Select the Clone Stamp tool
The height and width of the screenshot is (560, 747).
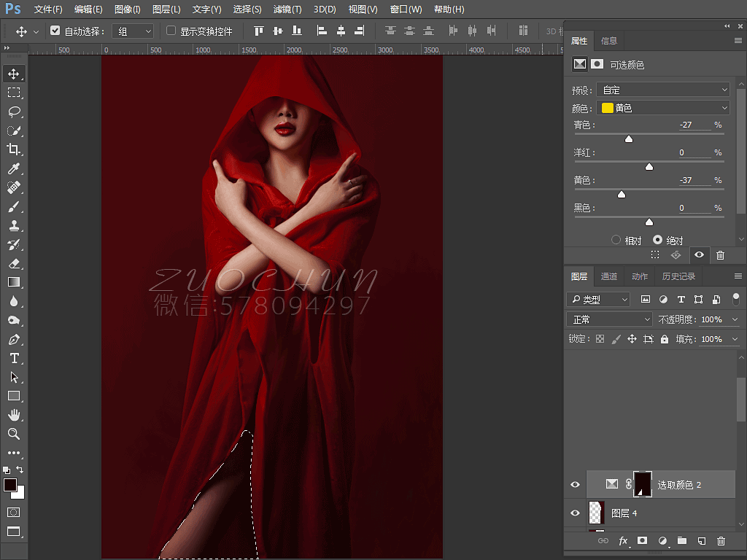point(14,226)
